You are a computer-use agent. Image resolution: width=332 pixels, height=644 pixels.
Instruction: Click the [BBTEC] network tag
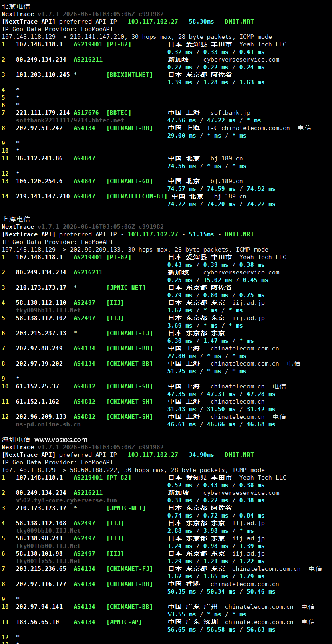pyautogui.click(x=119, y=113)
